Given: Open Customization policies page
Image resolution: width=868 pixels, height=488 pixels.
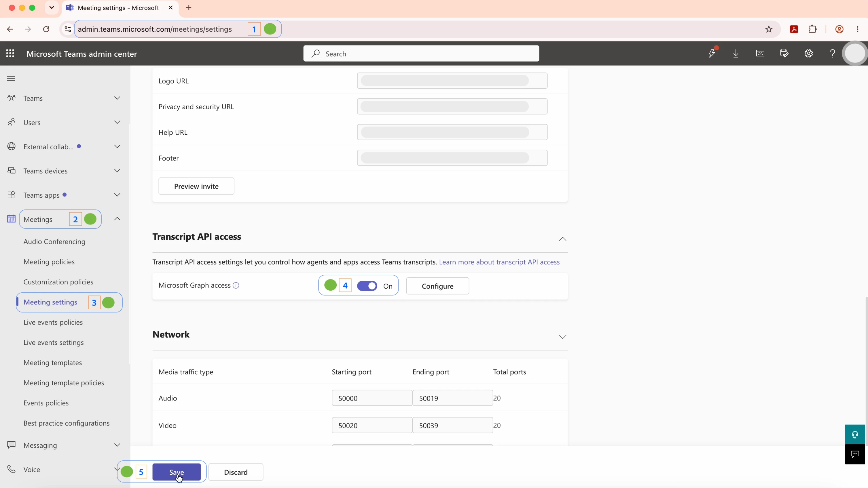Looking at the screenshot, I should click(58, 282).
